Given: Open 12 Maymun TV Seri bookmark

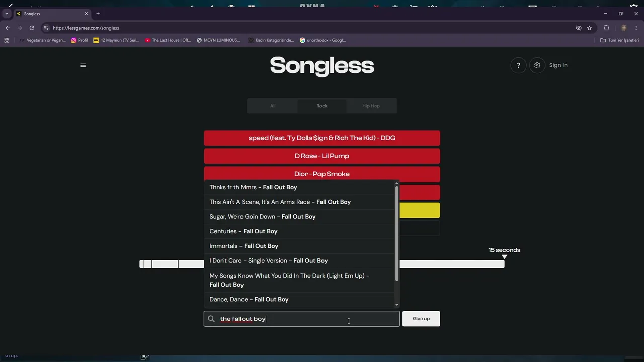Looking at the screenshot, I should click(x=116, y=40).
